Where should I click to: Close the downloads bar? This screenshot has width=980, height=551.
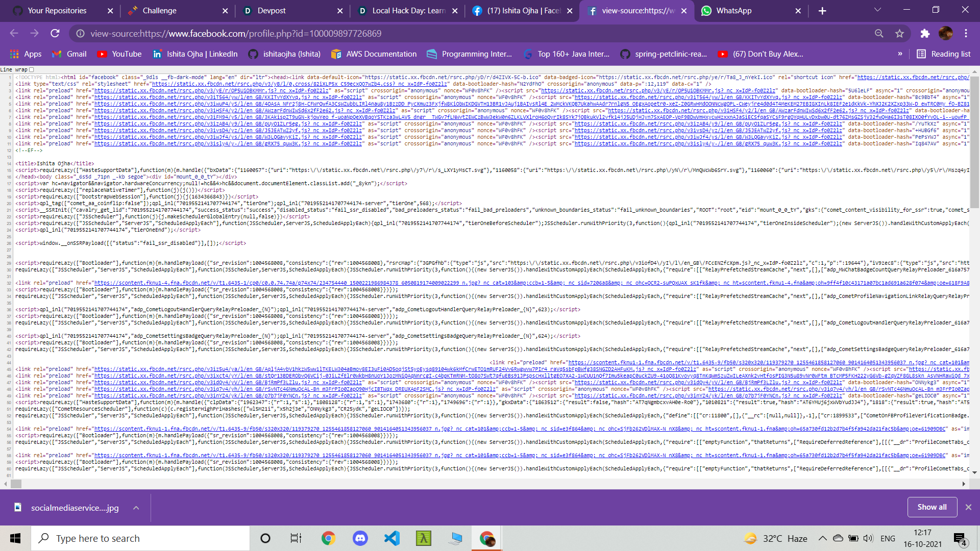tap(968, 507)
